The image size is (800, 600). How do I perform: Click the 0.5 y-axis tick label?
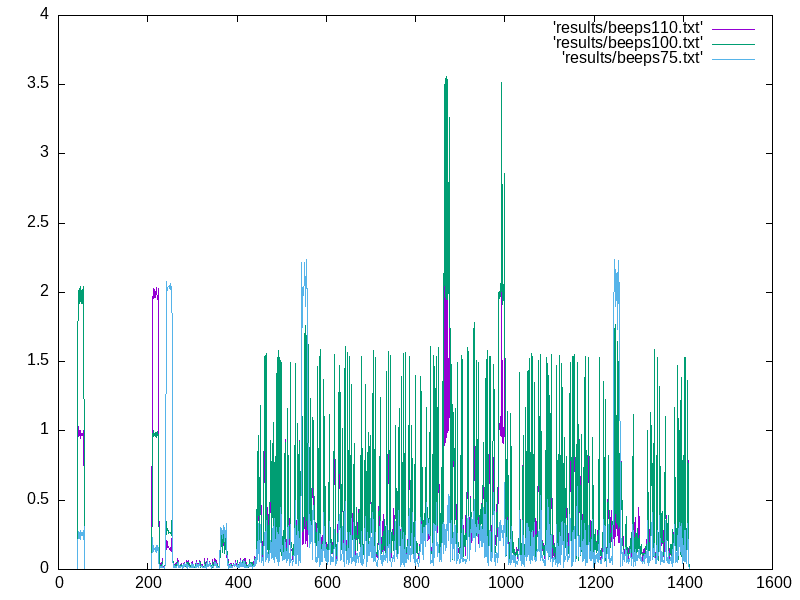(x=38, y=499)
